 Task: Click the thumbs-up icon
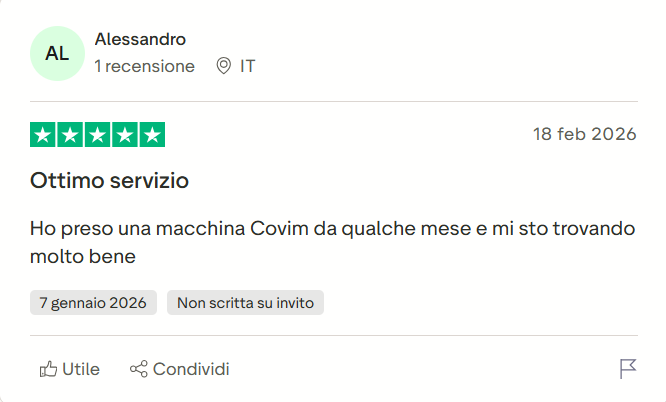[48, 369]
